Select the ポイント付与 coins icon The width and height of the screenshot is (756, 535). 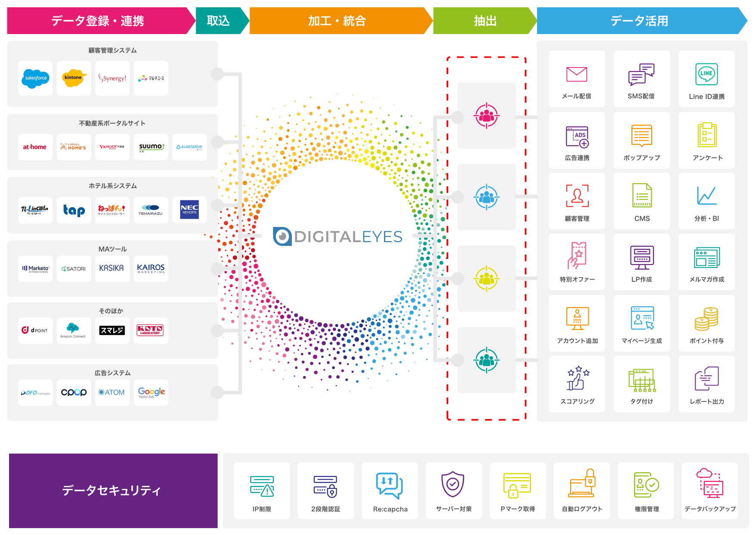(706, 319)
